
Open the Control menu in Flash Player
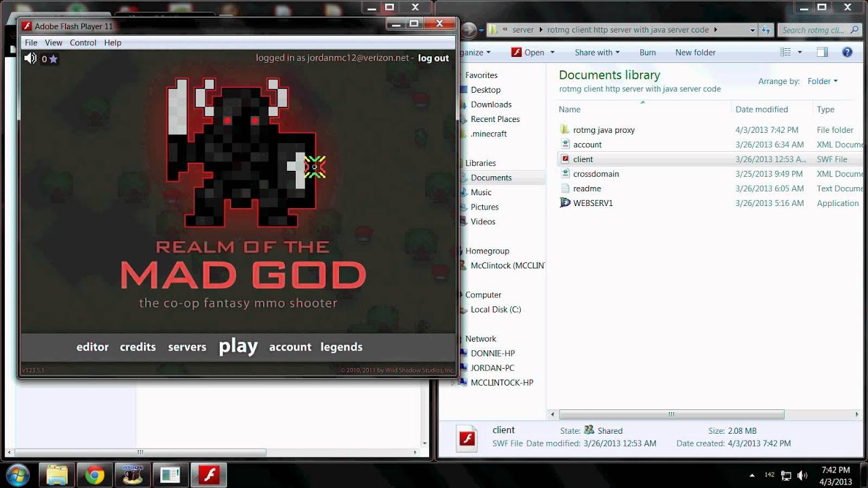pos(83,42)
